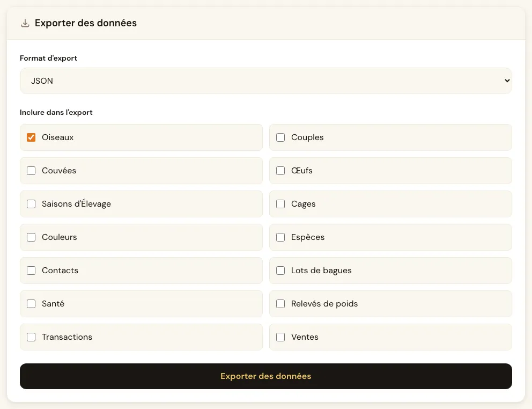Enable the Couples checkbox
This screenshot has height=409, width=532.
coord(280,137)
